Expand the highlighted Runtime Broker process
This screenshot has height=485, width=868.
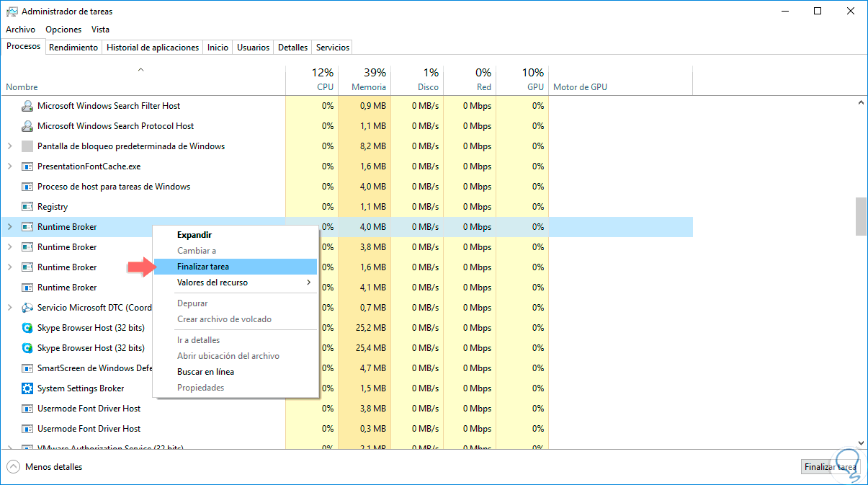click(x=9, y=227)
